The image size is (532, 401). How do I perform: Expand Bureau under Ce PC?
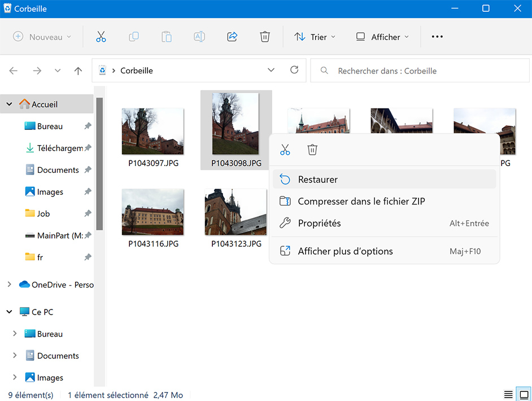pyautogui.click(x=15, y=333)
